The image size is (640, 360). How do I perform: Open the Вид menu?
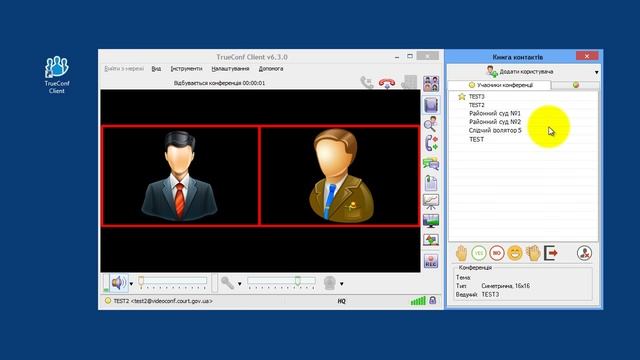[x=156, y=69]
